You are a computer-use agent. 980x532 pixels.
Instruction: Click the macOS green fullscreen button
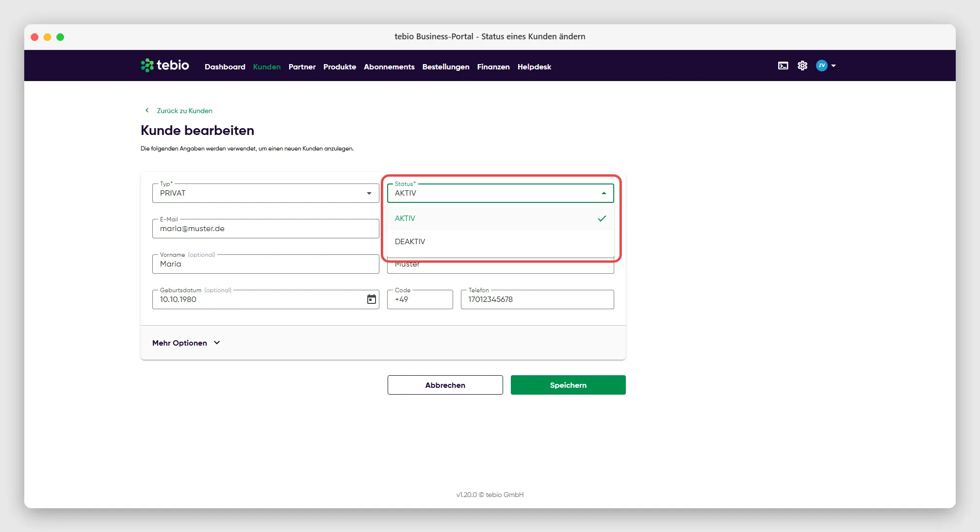point(60,37)
